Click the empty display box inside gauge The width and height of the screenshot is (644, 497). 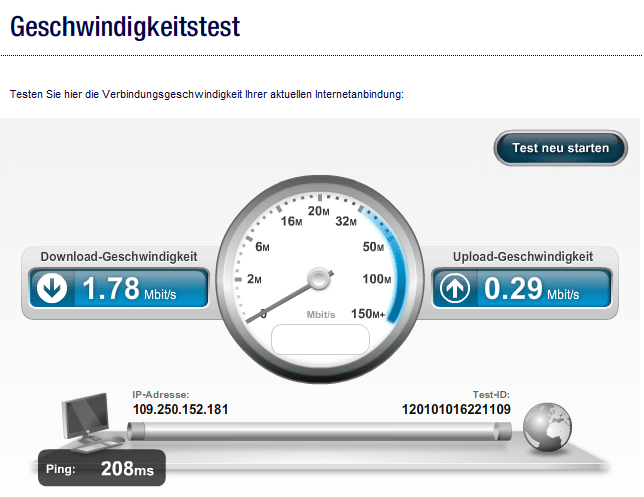pyautogui.click(x=320, y=340)
